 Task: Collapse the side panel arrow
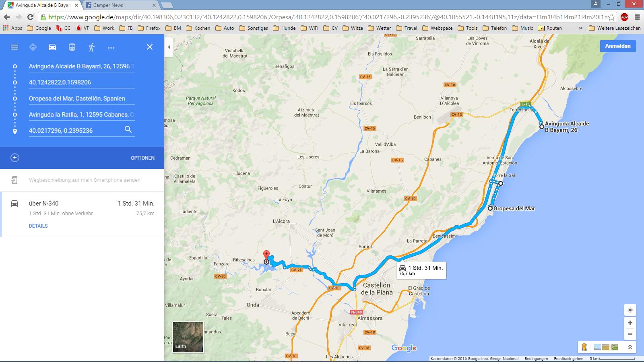tap(169, 47)
